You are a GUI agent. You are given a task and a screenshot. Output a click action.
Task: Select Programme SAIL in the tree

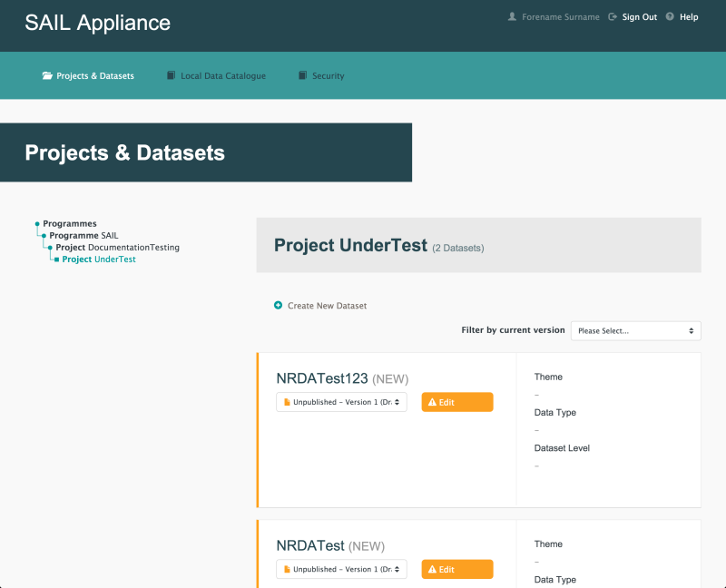(83, 235)
